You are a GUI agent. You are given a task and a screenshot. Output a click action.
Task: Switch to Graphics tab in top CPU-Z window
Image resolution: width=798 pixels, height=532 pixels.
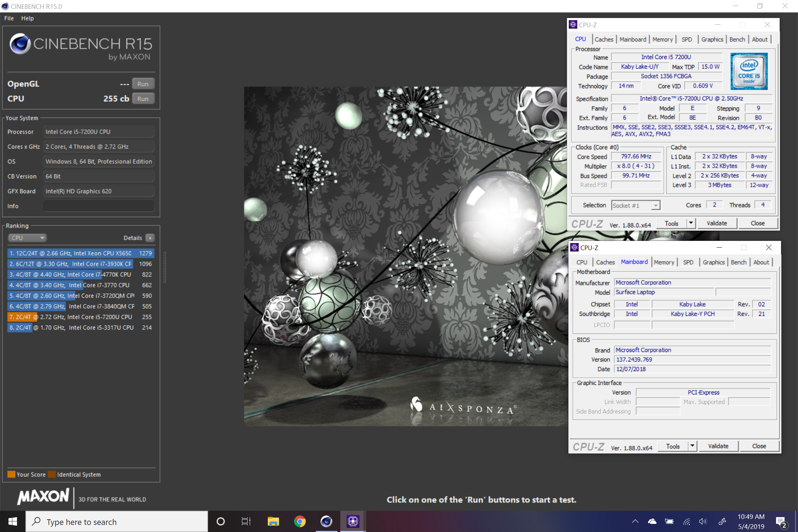(x=712, y=39)
